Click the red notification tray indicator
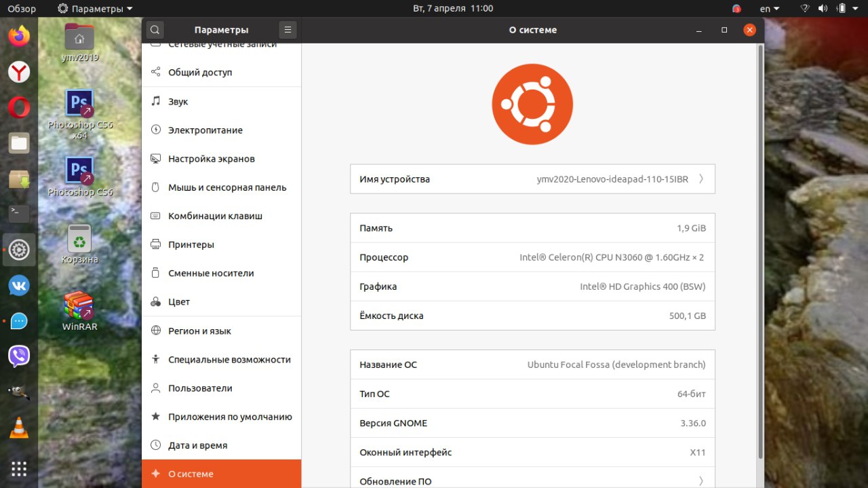Image resolution: width=868 pixels, height=488 pixels. [737, 9]
